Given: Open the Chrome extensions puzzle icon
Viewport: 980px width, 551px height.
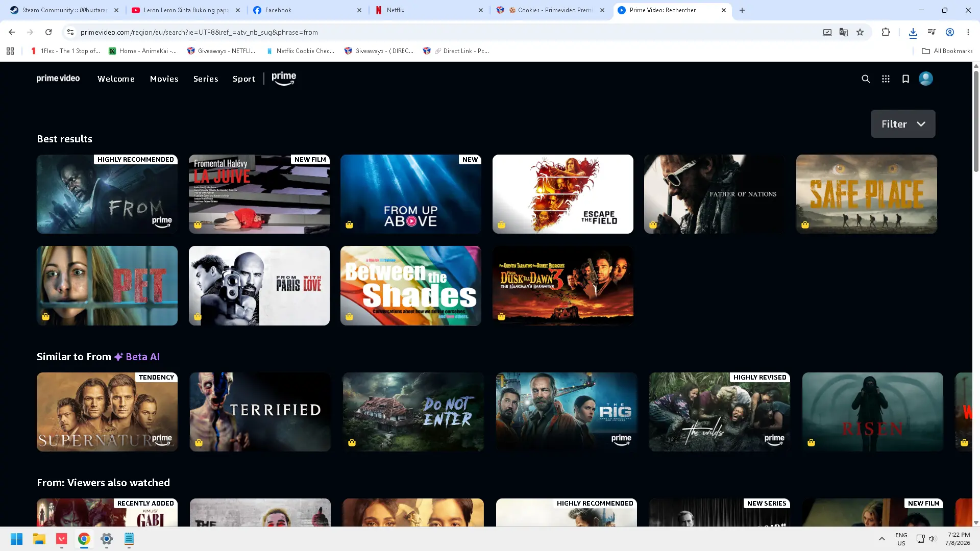Looking at the screenshot, I should 886,32.
